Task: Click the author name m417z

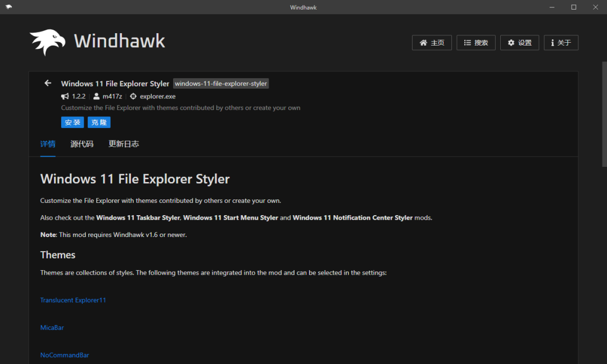Action: tap(112, 96)
